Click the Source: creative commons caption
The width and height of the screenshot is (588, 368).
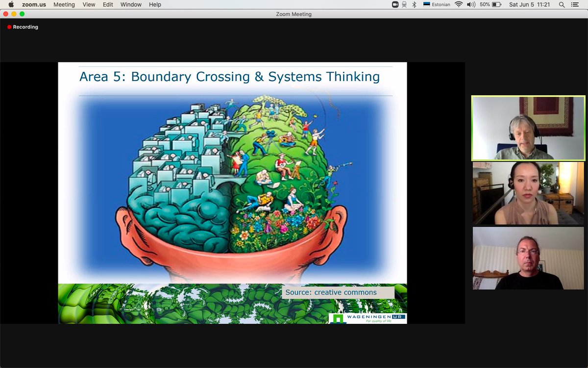(x=338, y=292)
